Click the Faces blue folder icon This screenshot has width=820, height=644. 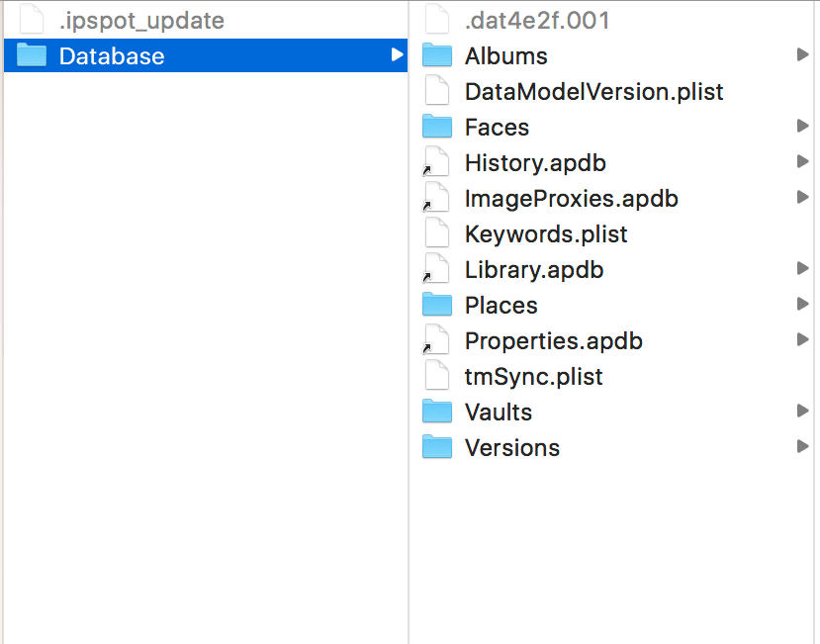436,127
